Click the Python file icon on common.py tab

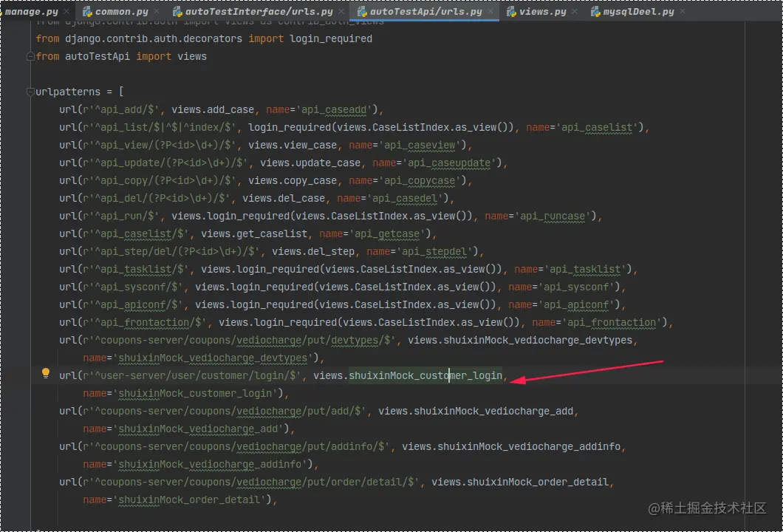click(87, 11)
